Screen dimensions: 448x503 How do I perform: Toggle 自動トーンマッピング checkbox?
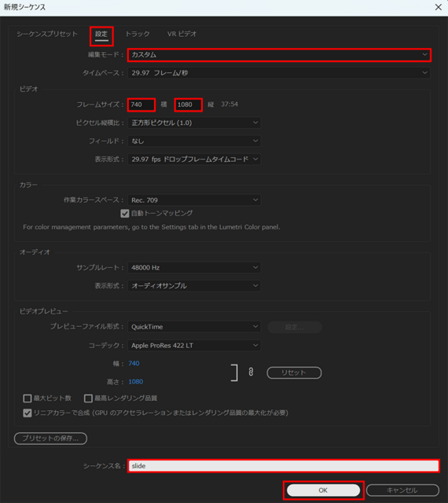click(x=125, y=213)
